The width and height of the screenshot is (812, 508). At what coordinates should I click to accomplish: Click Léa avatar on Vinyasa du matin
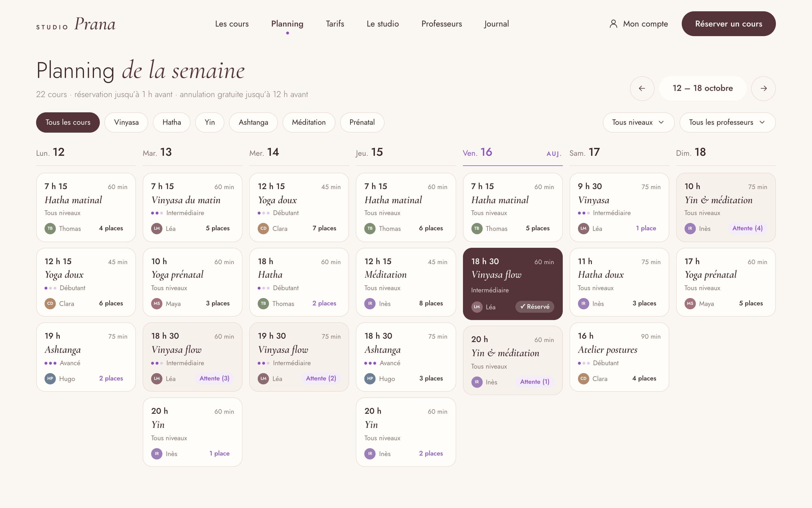157,229
